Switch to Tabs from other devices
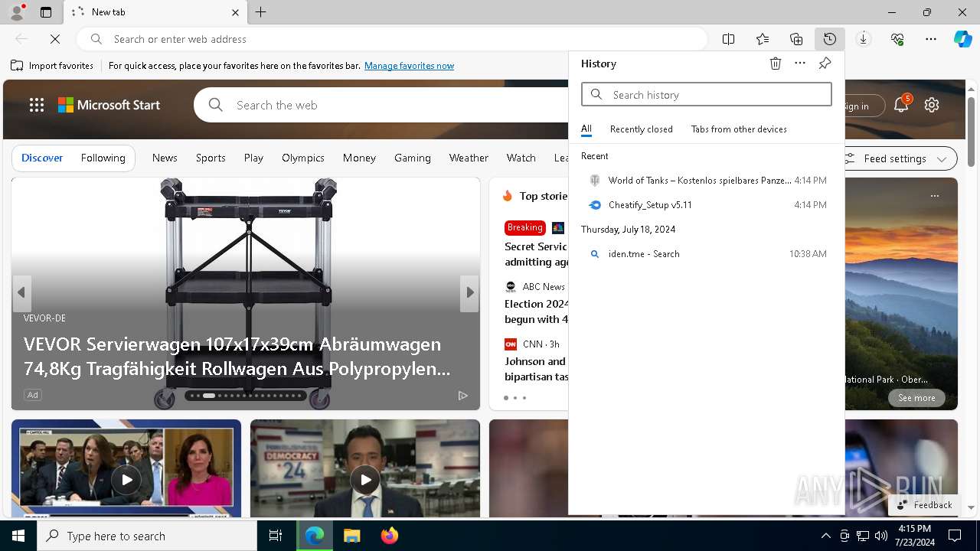 [x=739, y=129]
